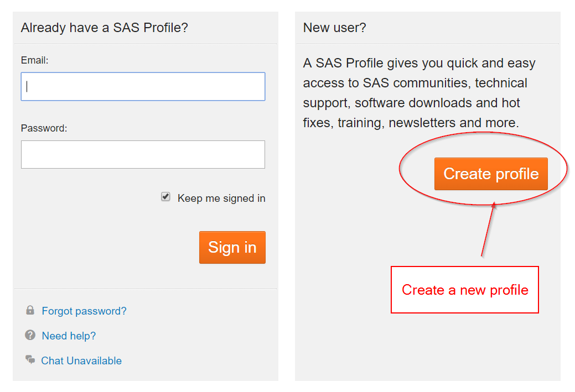The image size is (575, 392).
Task: Click the circled Create profile button
Action: [x=491, y=174]
